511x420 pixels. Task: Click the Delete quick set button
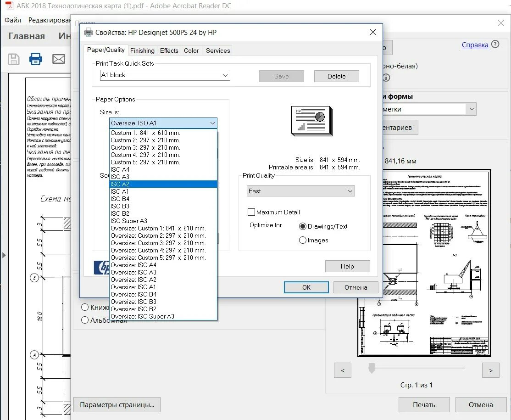coord(337,76)
